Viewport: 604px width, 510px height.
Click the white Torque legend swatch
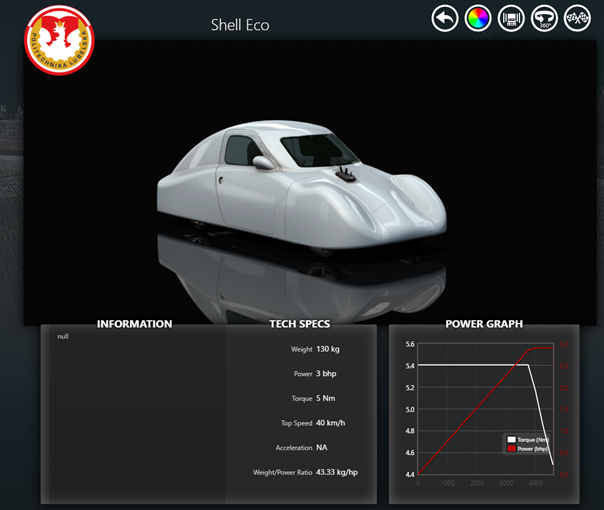(x=511, y=440)
